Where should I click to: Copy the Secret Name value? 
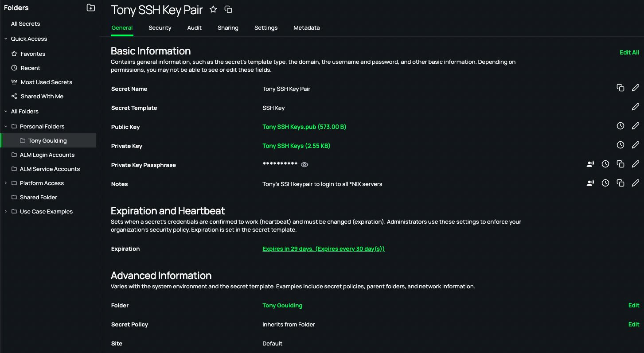620,88
